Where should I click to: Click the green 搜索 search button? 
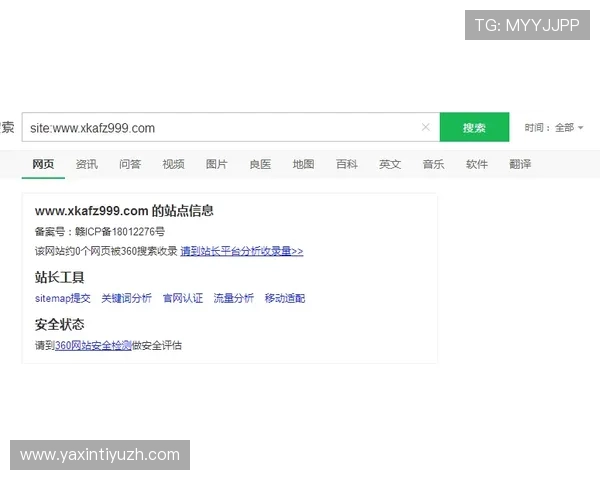pyautogui.click(x=474, y=127)
